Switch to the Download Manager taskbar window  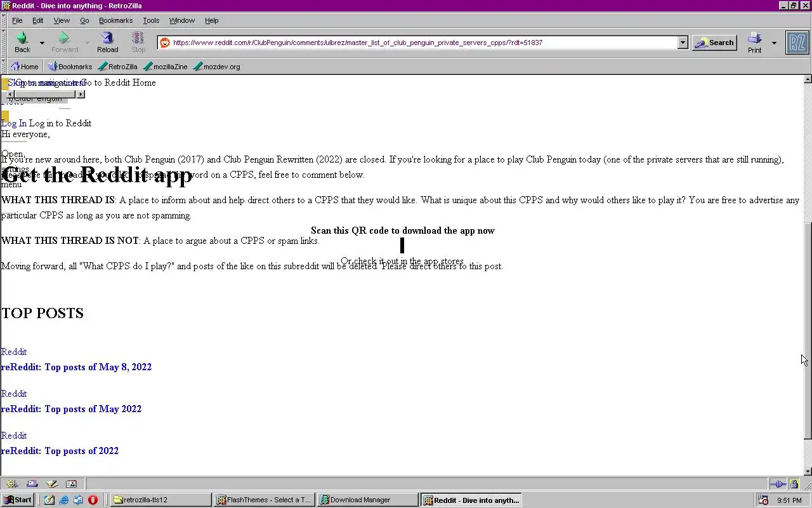(x=368, y=500)
